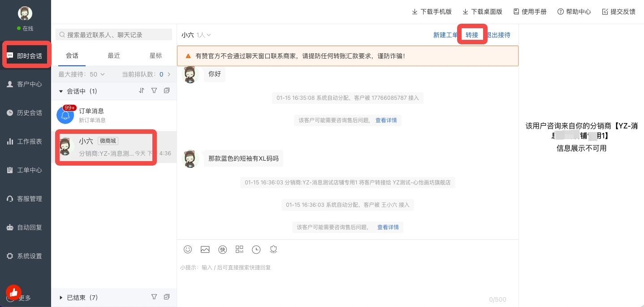Click the sort icon in 会话中 header
The height and width of the screenshot is (307, 644).
click(142, 90)
